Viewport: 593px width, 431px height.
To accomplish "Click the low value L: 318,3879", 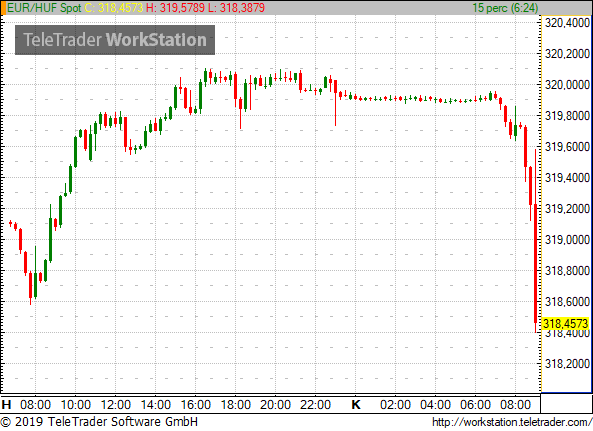I will pos(236,8).
